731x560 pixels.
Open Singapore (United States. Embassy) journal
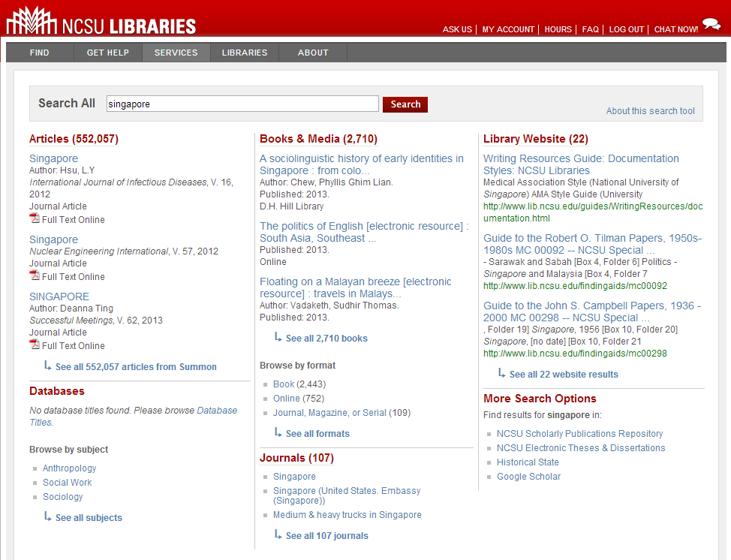coord(347,495)
